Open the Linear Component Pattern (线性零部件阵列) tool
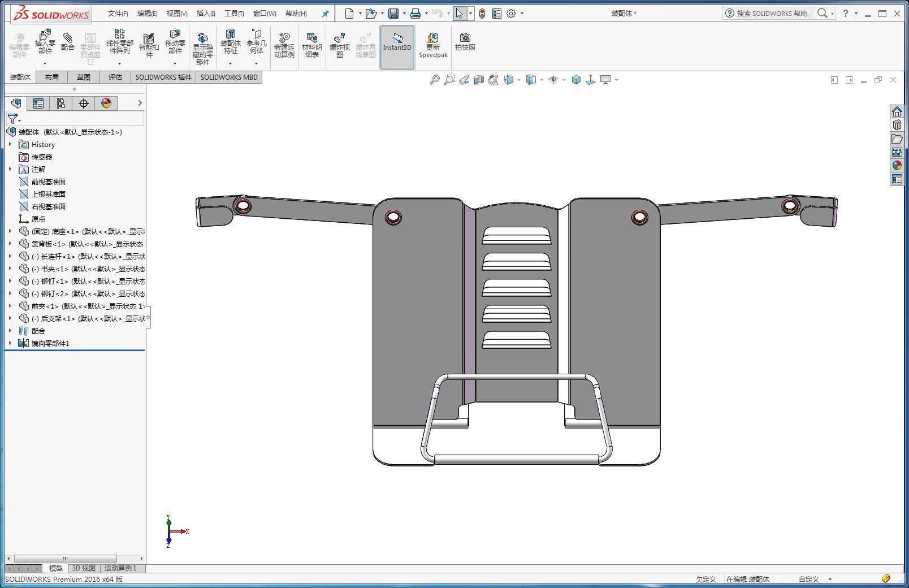Screen dimensions: 909x588 click(120, 42)
